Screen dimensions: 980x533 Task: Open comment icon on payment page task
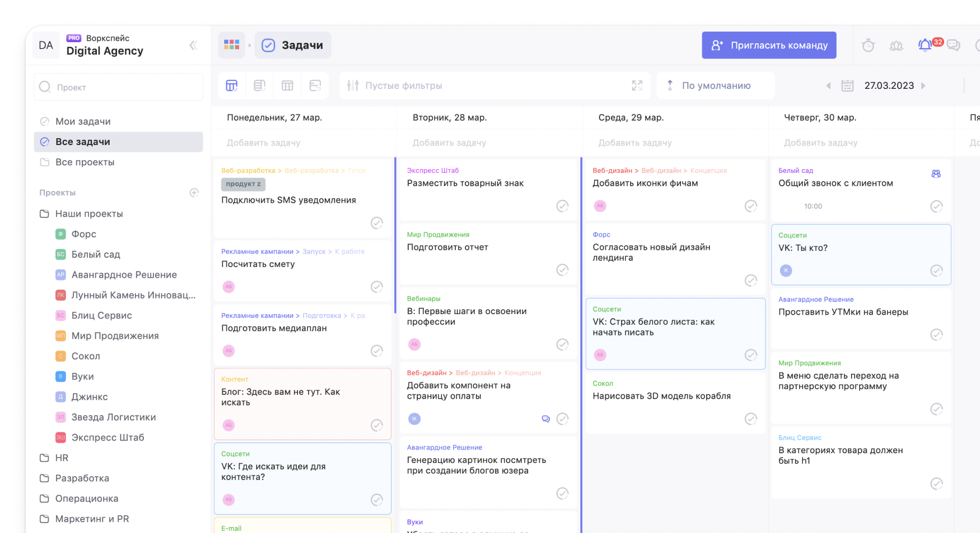[546, 419]
